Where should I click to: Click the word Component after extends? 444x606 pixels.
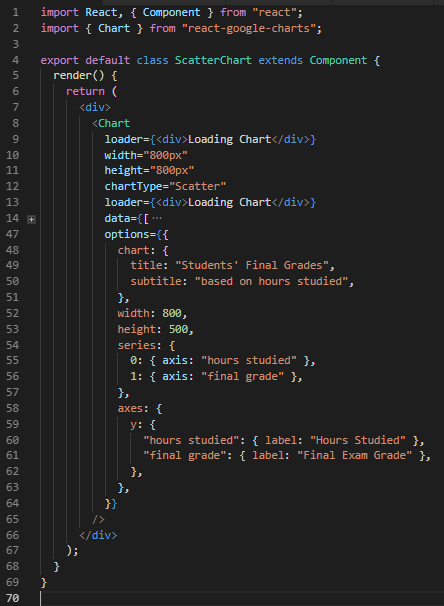coord(338,60)
